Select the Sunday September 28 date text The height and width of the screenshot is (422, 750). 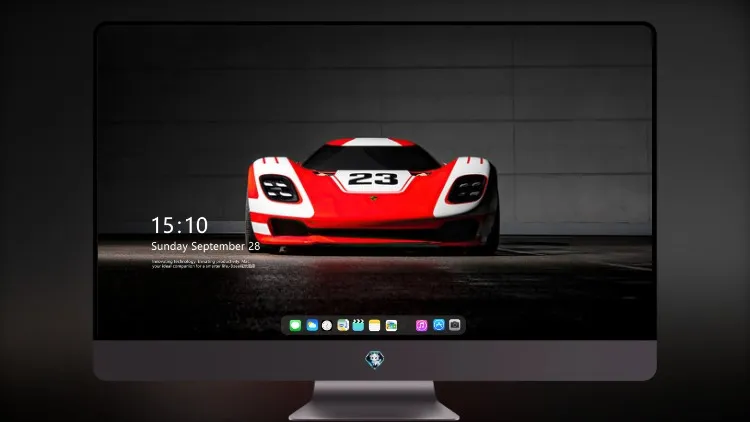tap(206, 246)
